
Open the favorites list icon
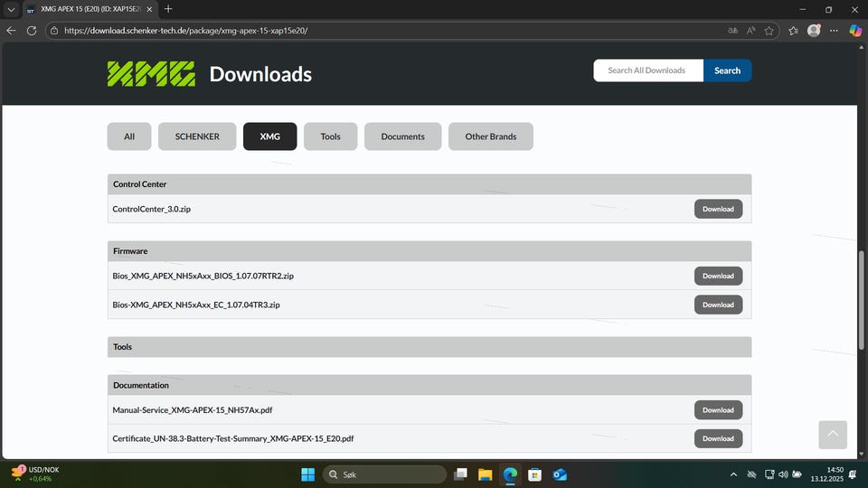pos(793,31)
